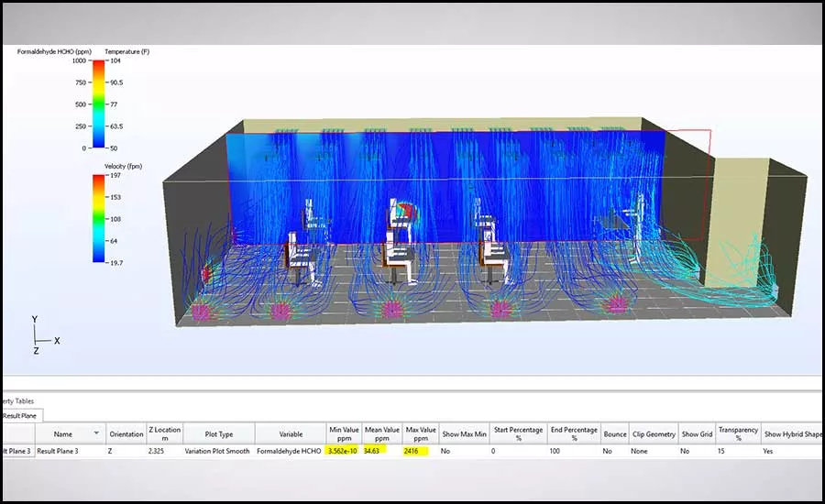Viewport: 825px width, 504px height.
Task: Select the Min Value cell '3.562e-10'
Action: pos(344,451)
